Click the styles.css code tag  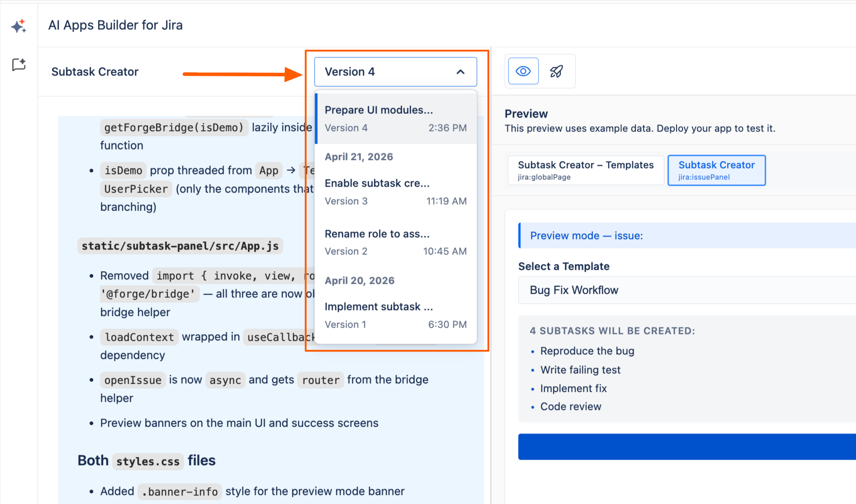point(148,462)
